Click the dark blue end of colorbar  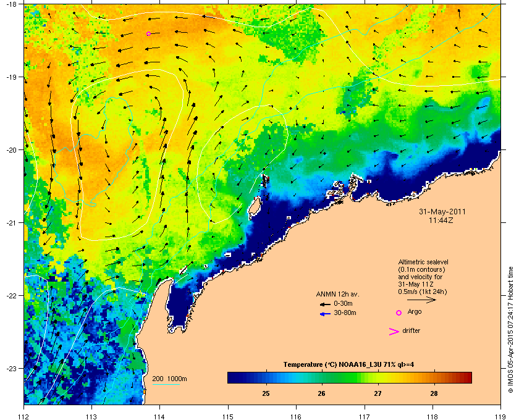[x=232, y=377]
